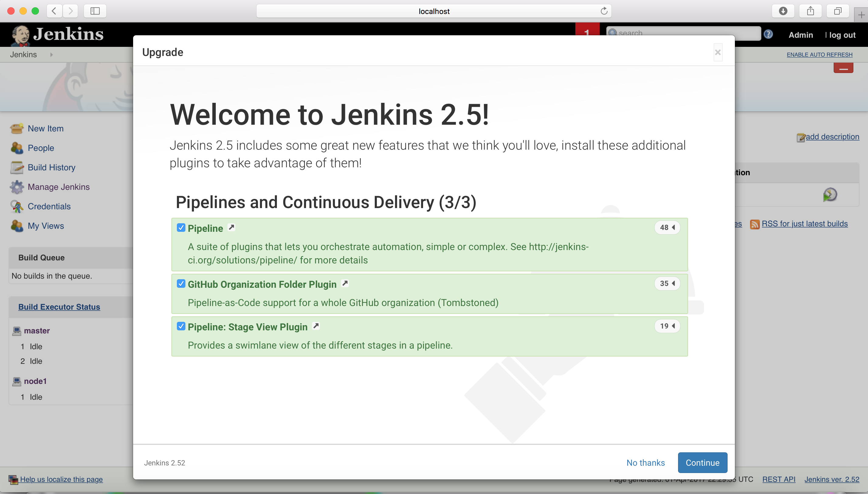Click the People icon in sidebar
Screen dimensions: 868x494
(x=17, y=148)
